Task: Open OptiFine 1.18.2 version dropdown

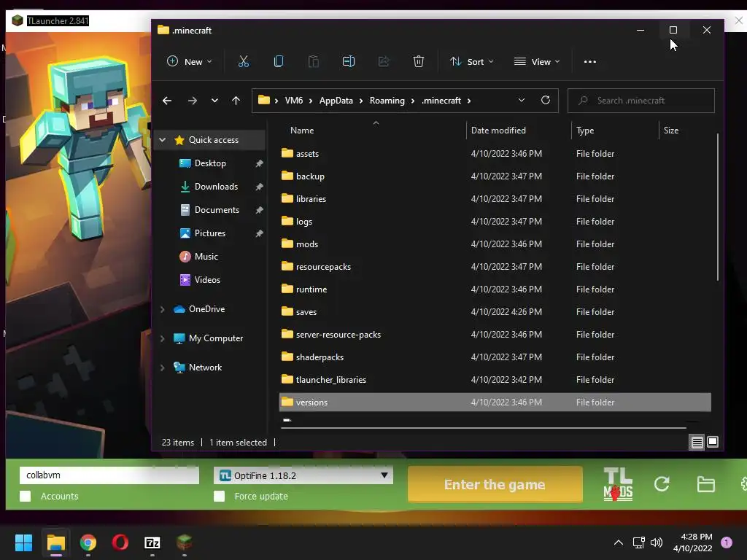Action: click(303, 475)
